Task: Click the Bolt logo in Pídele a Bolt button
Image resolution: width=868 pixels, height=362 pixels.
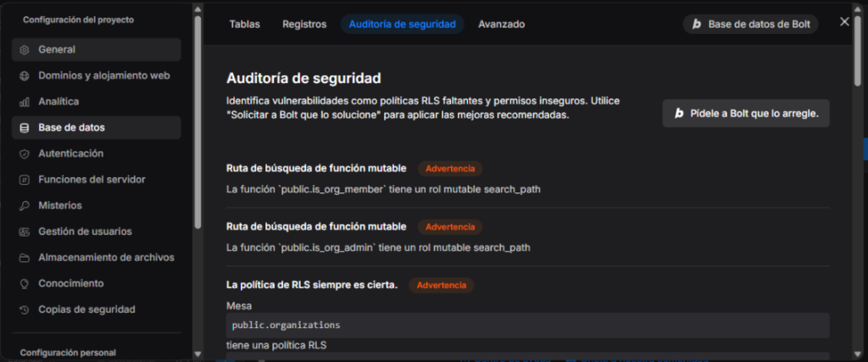Action: (679, 114)
